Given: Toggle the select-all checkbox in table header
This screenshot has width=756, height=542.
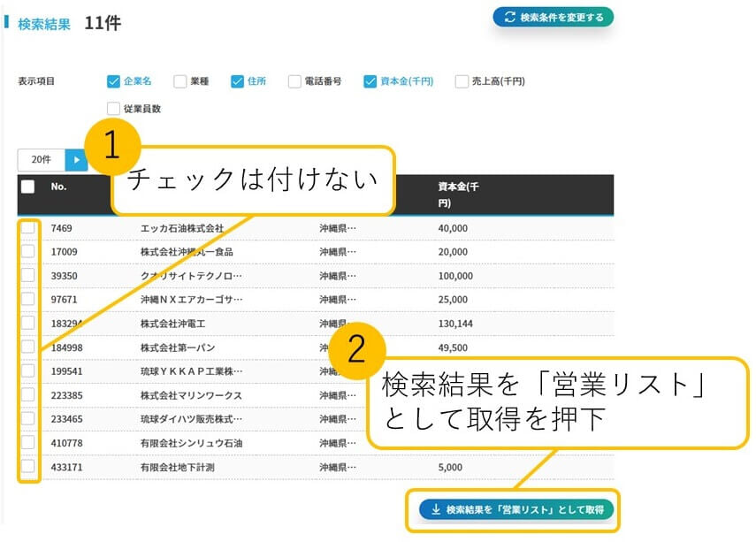Looking at the screenshot, I should [x=28, y=187].
